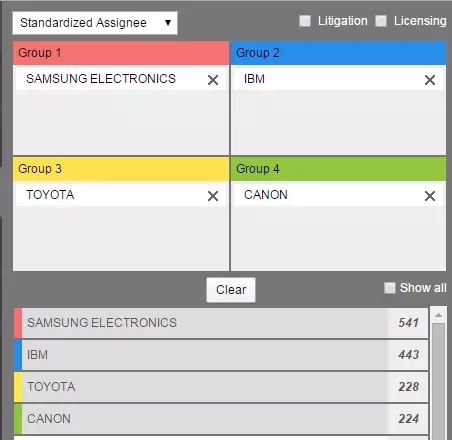Viewport: 452px width, 440px height.
Task: Select the Group 2 blue header
Action: pyautogui.click(x=338, y=53)
